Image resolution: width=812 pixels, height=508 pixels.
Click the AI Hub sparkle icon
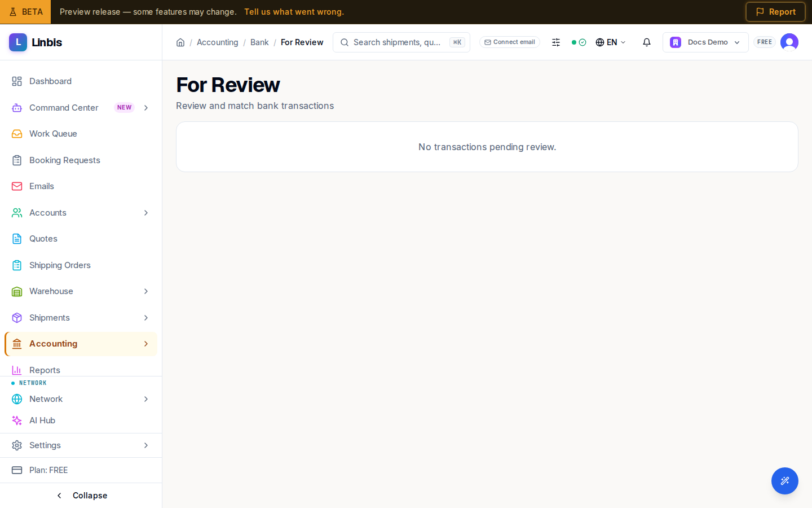coord(17,421)
